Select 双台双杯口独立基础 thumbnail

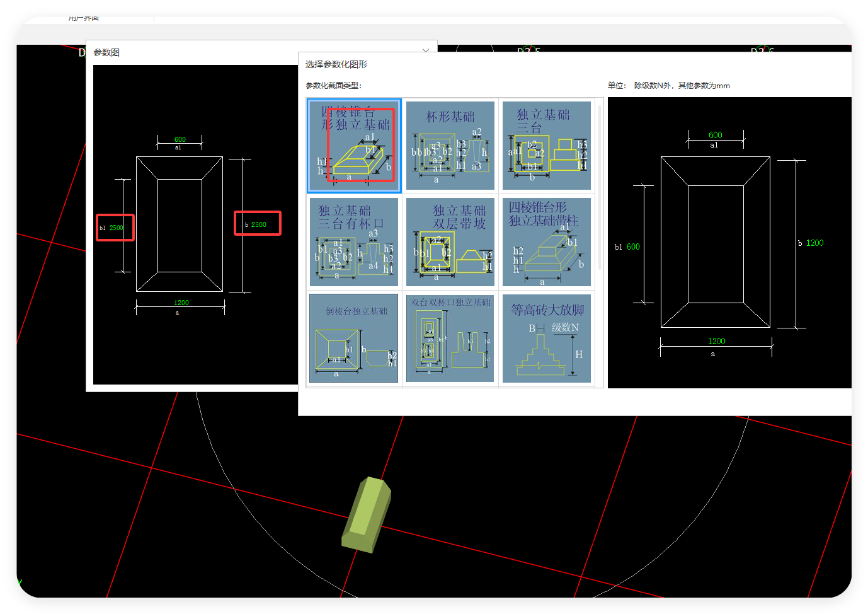tap(450, 338)
